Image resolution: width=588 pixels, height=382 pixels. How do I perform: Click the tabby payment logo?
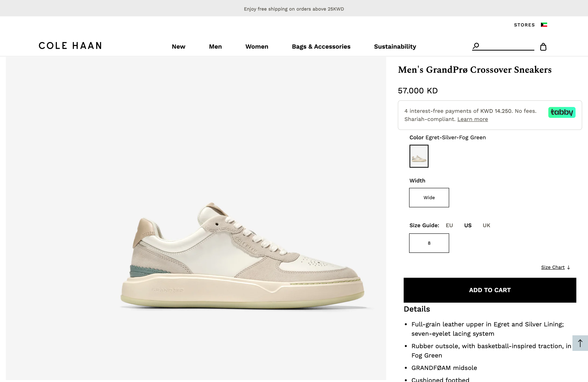coord(562,112)
